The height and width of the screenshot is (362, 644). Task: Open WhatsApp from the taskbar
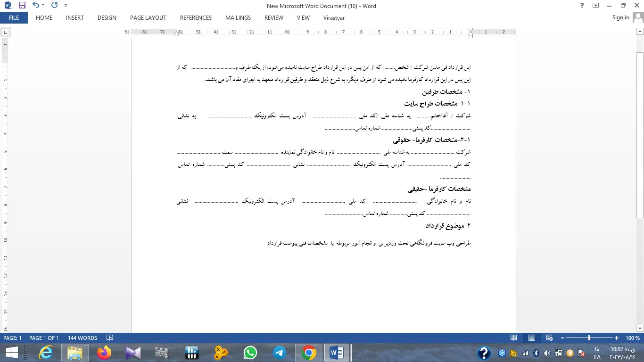[x=250, y=353]
